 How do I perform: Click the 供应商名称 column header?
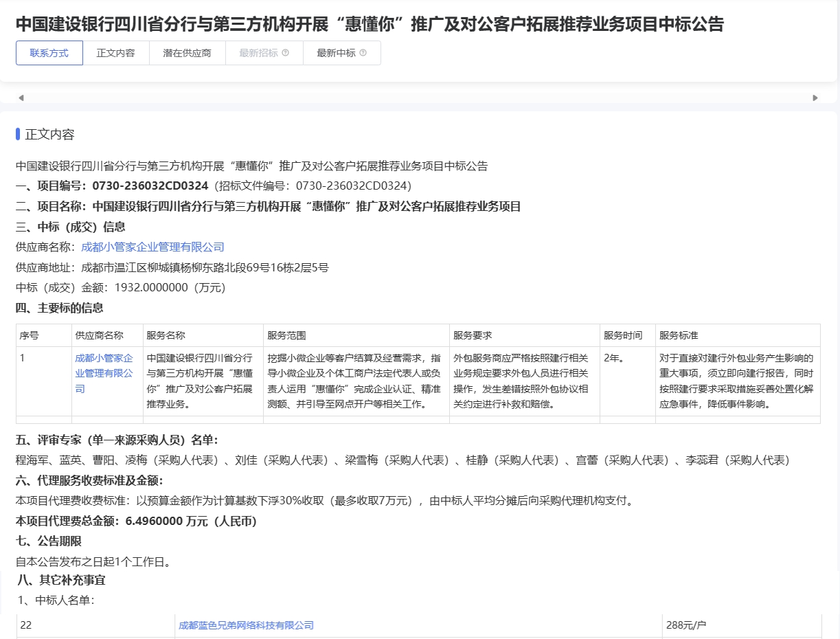pyautogui.click(x=107, y=335)
